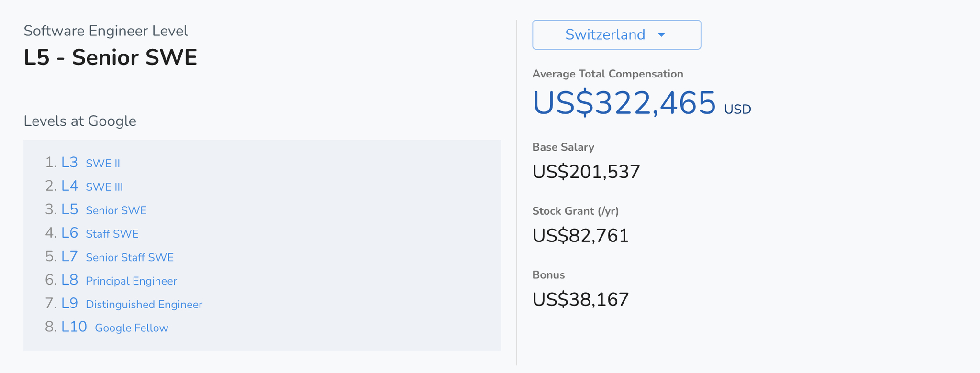Click the L5 - Senior SWE heading

coord(111,57)
